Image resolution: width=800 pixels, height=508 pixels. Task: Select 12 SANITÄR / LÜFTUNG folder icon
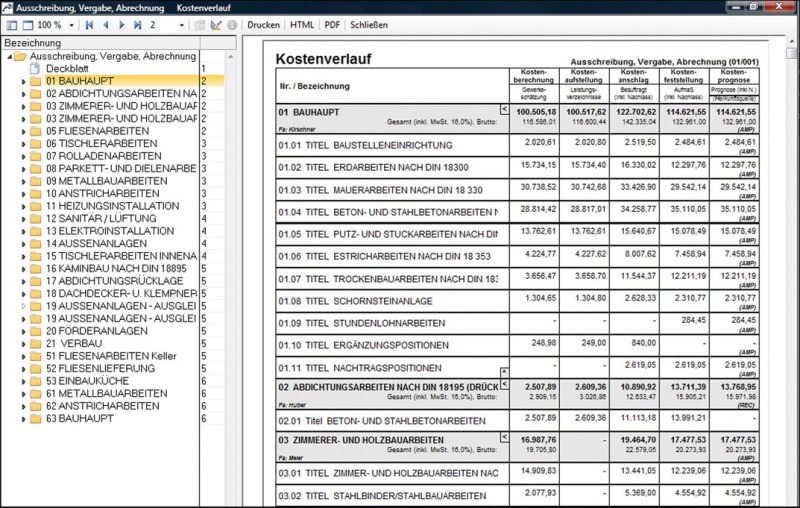35,219
